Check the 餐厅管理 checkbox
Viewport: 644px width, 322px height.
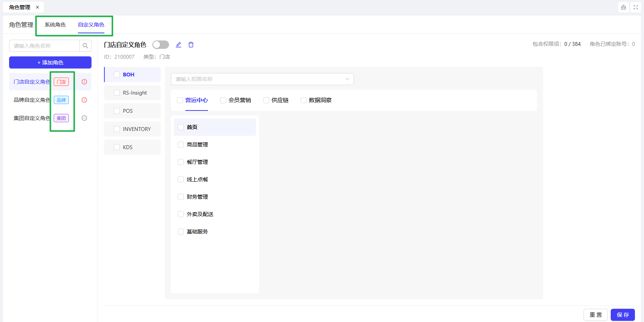point(181,162)
